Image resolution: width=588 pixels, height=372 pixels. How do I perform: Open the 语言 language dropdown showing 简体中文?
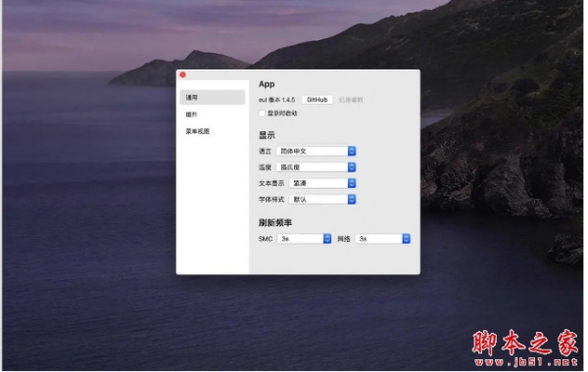pyautogui.click(x=318, y=152)
